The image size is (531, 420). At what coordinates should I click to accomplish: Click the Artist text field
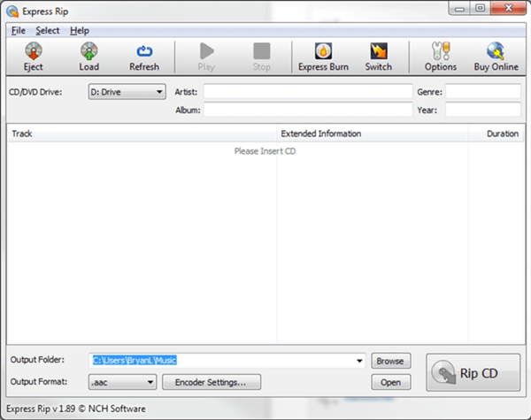(308, 91)
